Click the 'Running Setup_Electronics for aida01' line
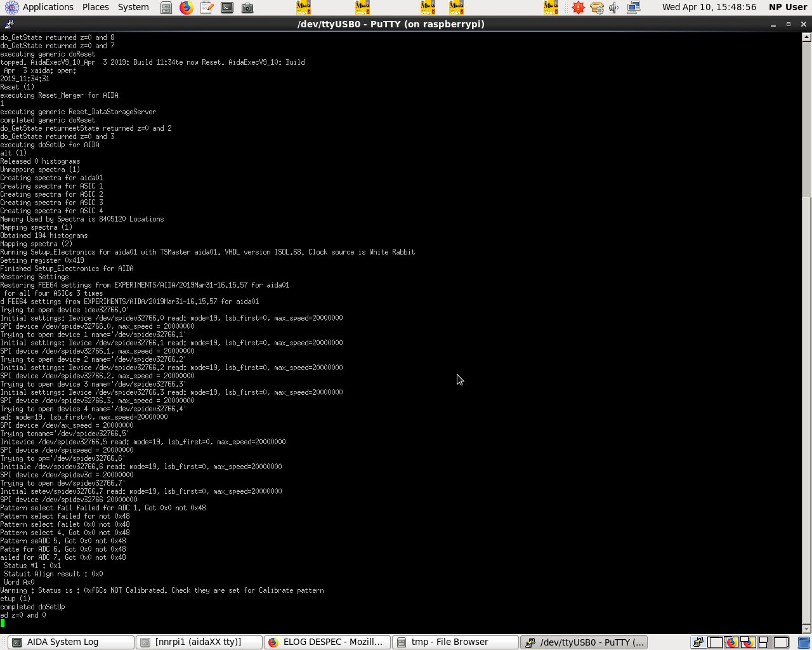The width and height of the screenshot is (812, 650). [207, 252]
